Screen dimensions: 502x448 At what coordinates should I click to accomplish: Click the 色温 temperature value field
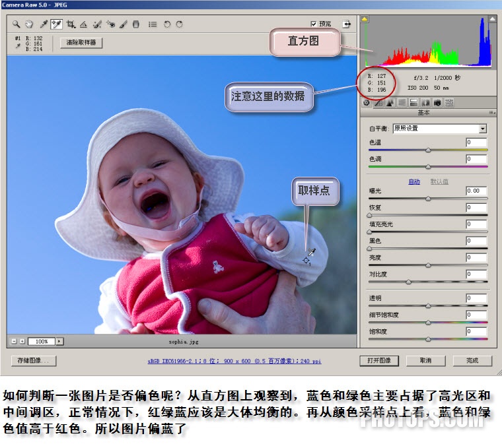(476, 143)
